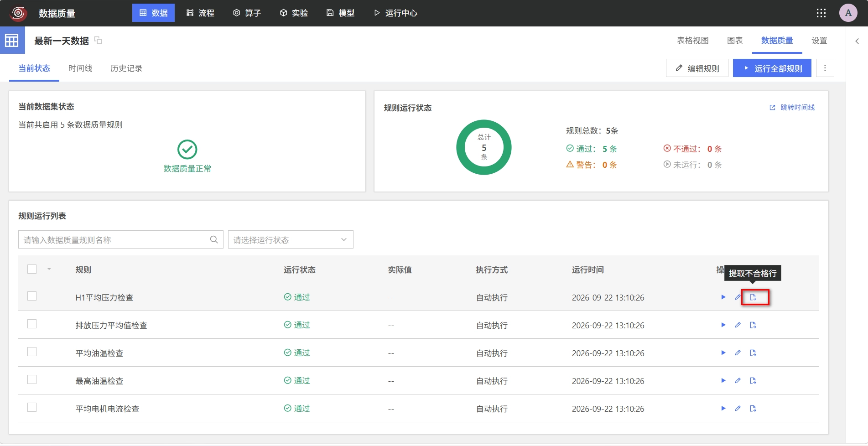868x446 pixels.
Task: Edit the 平均油温检查 rule
Action: (738, 353)
